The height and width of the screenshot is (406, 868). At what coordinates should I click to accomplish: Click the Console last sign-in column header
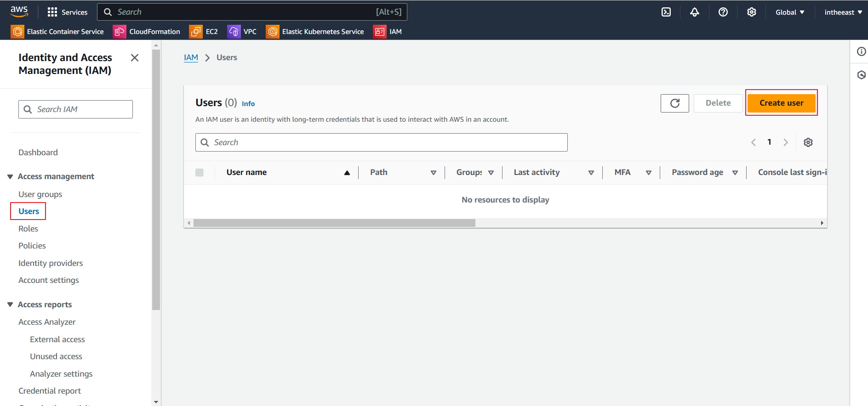(x=792, y=172)
